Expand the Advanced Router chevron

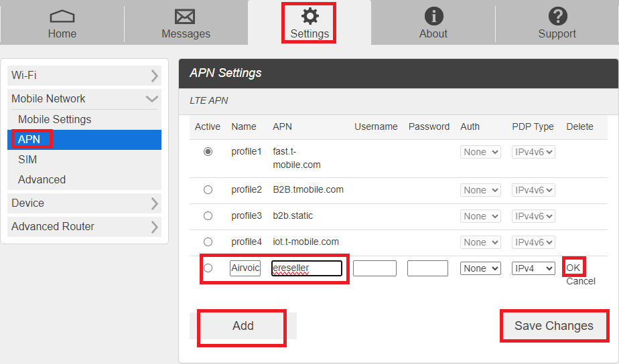(x=154, y=227)
